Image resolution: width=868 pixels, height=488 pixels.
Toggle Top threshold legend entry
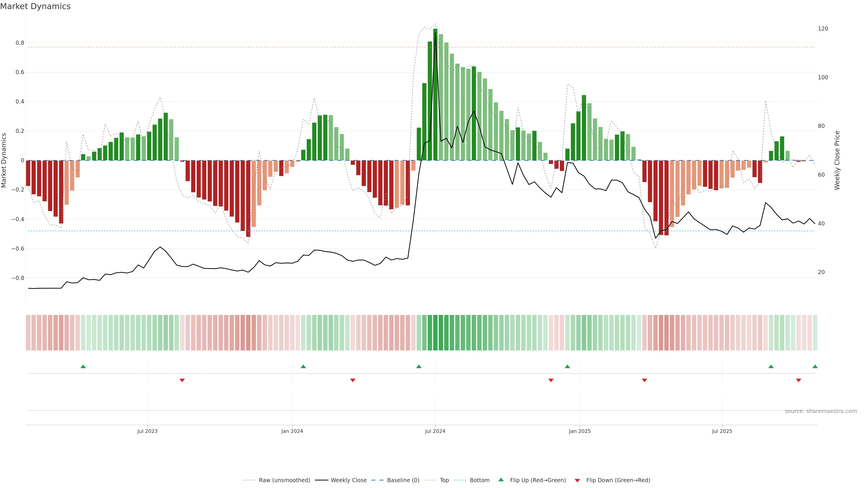444,480
